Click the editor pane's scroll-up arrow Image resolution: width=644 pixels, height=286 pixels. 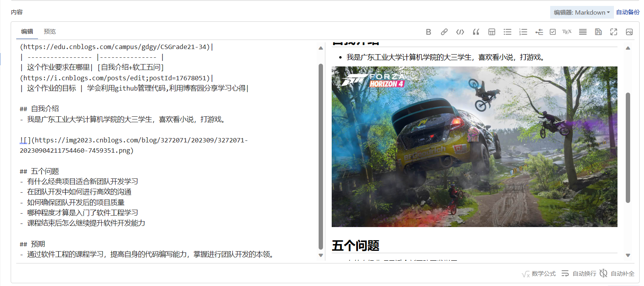tap(321, 48)
